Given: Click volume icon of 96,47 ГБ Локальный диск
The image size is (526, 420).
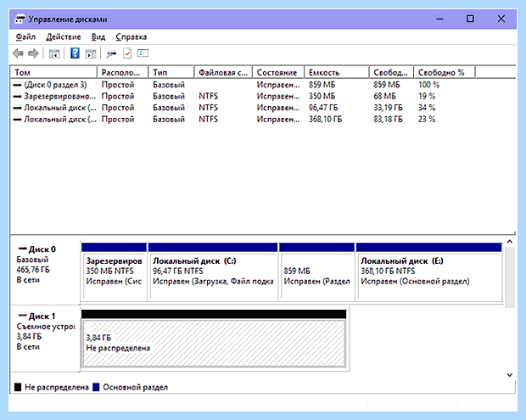Looking at the screenshot, I should [x=17, y=108].
